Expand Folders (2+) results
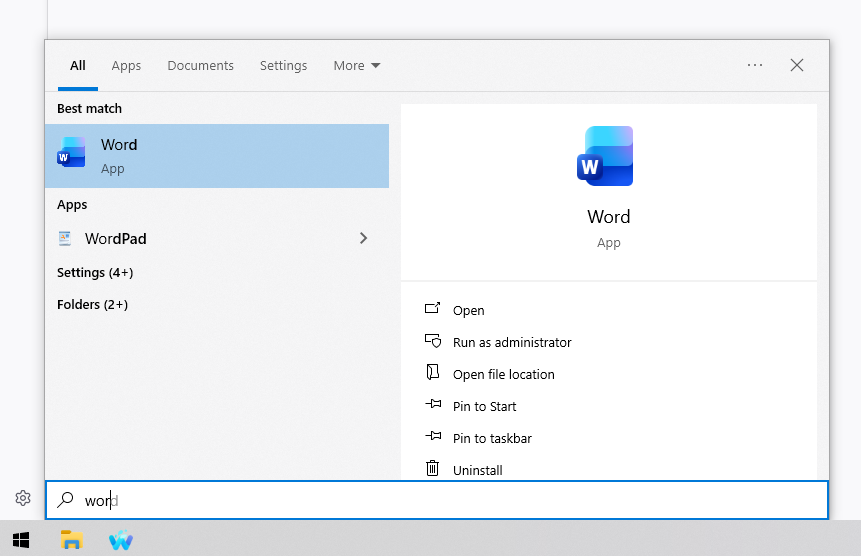861x556 pixels. pyautogui.click(x=92, y=305)
